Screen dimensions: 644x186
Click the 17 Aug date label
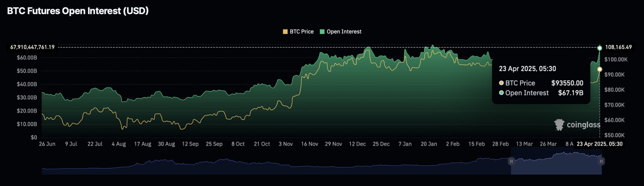point(143,144)
